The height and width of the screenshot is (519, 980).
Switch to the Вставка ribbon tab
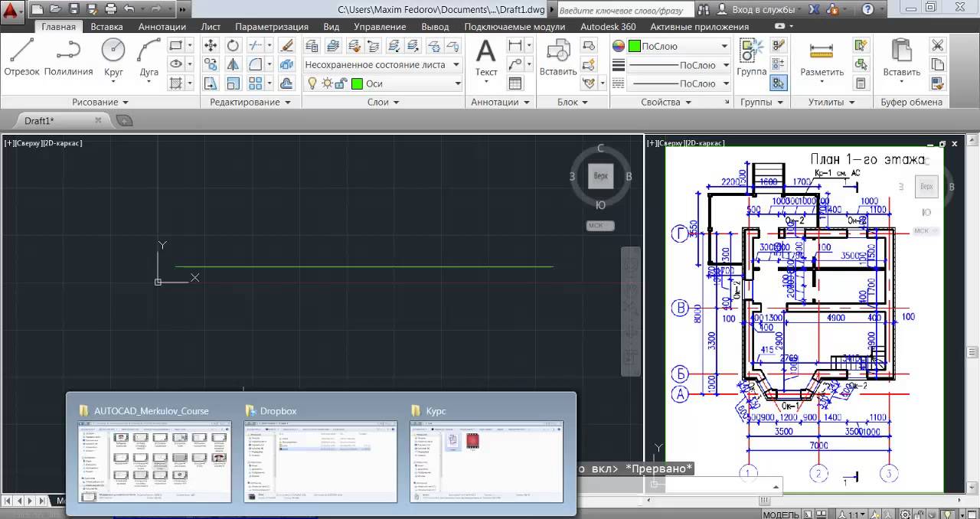(x=106, y=26)
